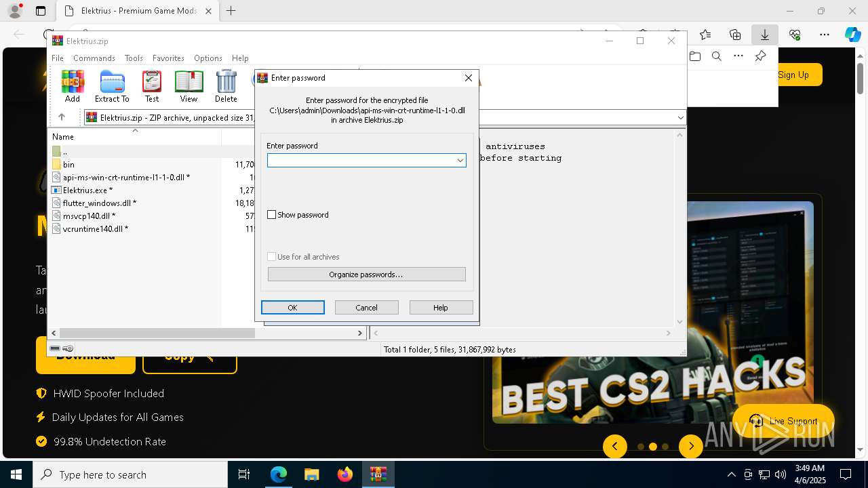Click Cancel in the password dialog

367,308
